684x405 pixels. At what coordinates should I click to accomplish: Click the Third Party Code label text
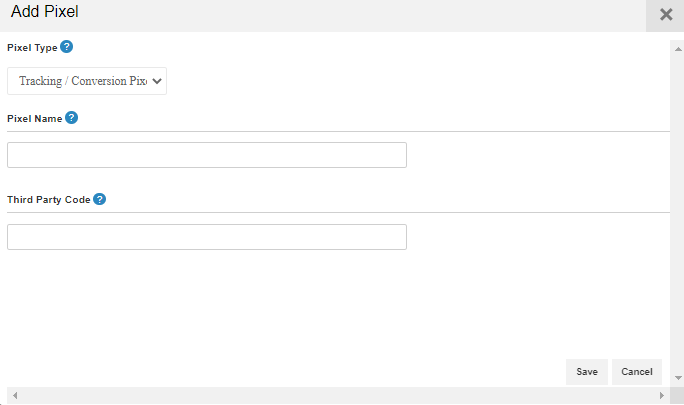(48, 200)
